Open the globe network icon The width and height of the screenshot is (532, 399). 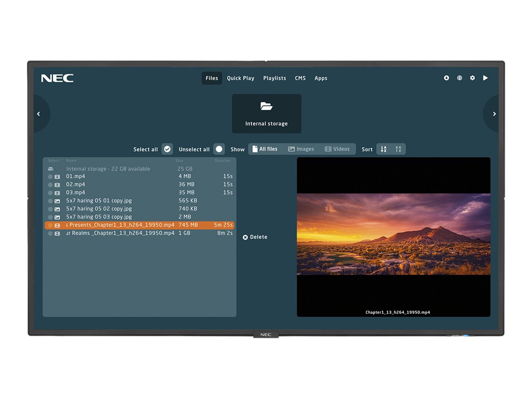(460, 78)
